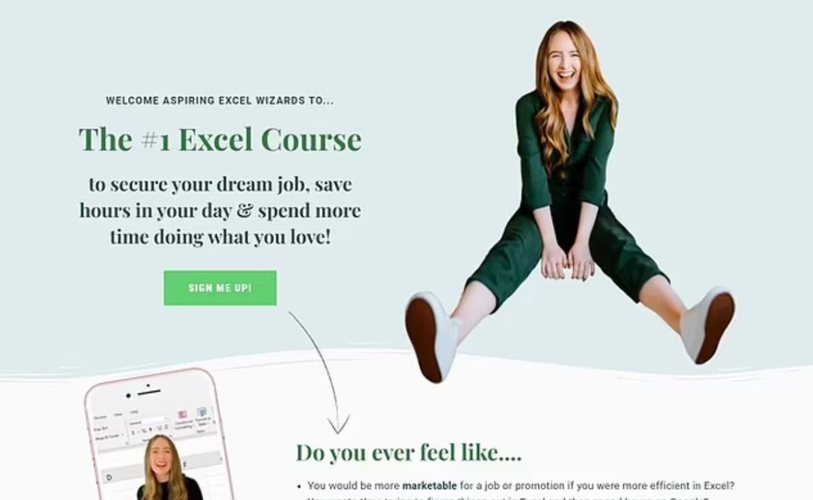Click "The #1 Excel Course" heading
Viewport: 813px width, 500px height.
(220, 140)
